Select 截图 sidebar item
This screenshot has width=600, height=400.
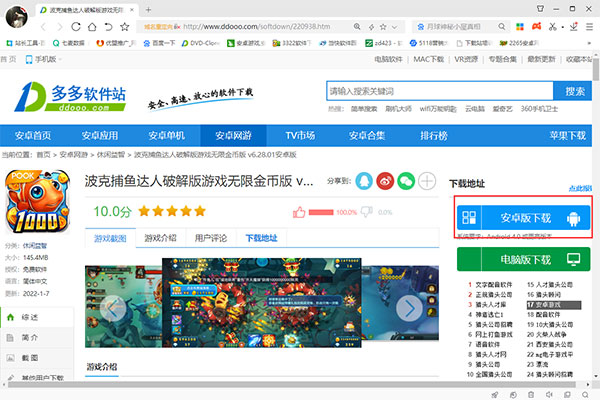click(37, 358)
